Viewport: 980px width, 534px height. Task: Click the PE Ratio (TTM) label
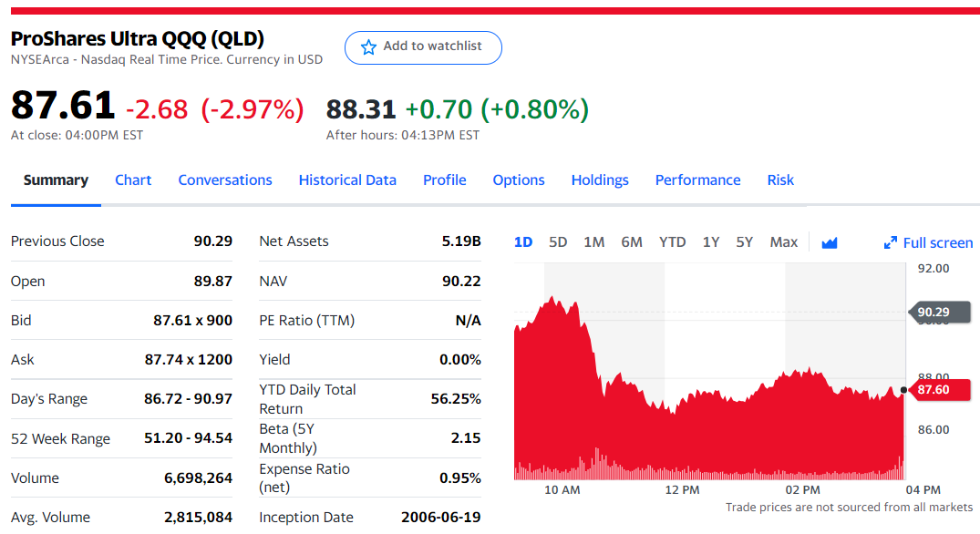307,321
